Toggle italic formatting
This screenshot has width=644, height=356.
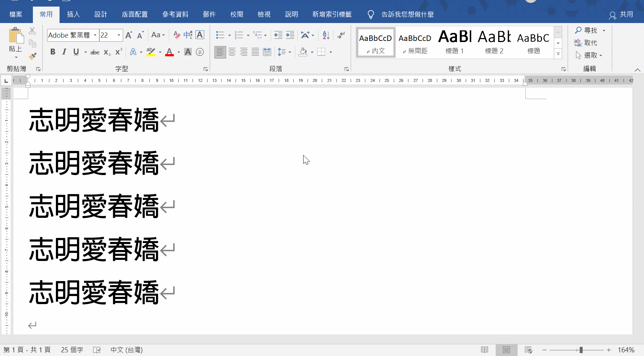coord(64,52)
